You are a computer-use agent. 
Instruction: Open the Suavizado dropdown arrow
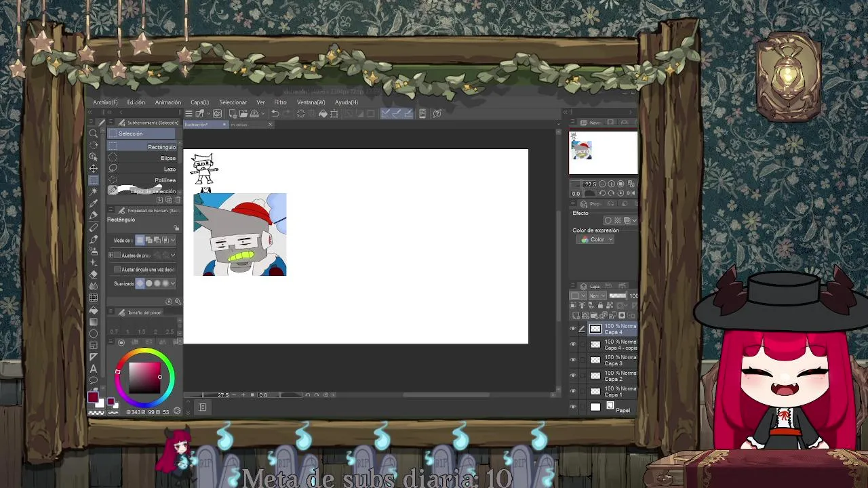(173, 283)
